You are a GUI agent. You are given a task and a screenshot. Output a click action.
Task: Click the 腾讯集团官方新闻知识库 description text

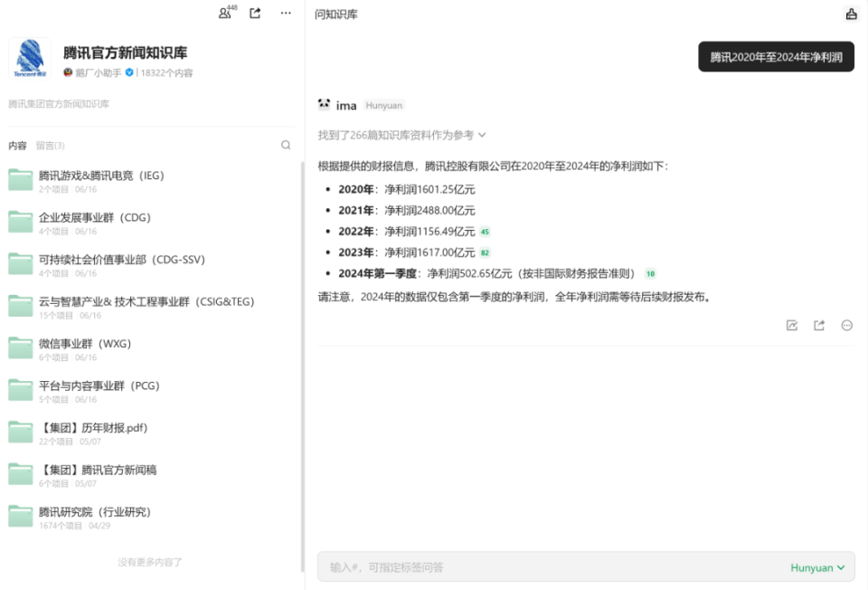(59, 103)
